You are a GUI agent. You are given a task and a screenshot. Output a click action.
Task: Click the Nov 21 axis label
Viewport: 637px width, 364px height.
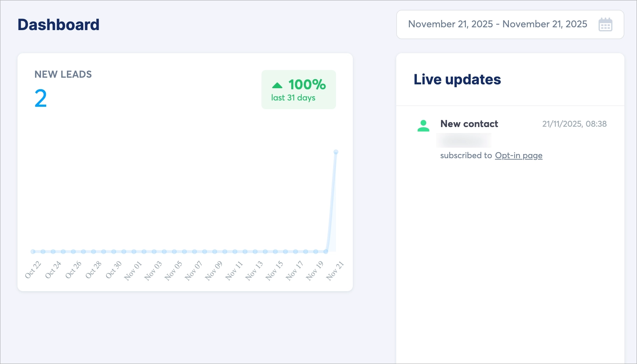[x=335, y=271]
